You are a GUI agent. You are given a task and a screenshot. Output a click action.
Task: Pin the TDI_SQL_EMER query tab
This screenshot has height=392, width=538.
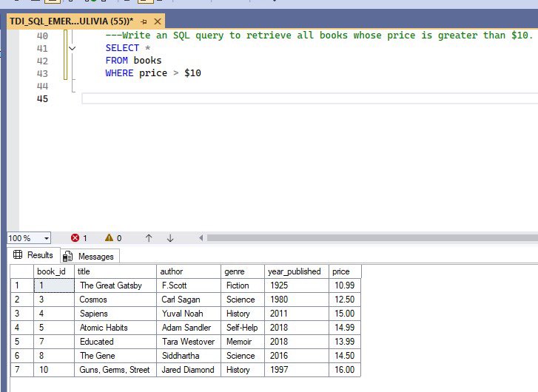coord(144,21)
